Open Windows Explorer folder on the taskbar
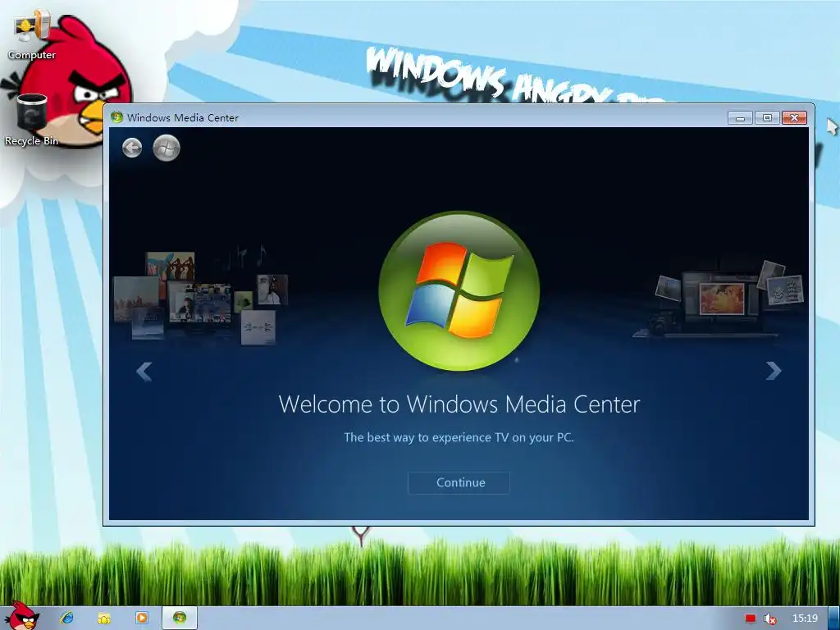The width and height of the screenshot is (840, 630). (104, 619)
